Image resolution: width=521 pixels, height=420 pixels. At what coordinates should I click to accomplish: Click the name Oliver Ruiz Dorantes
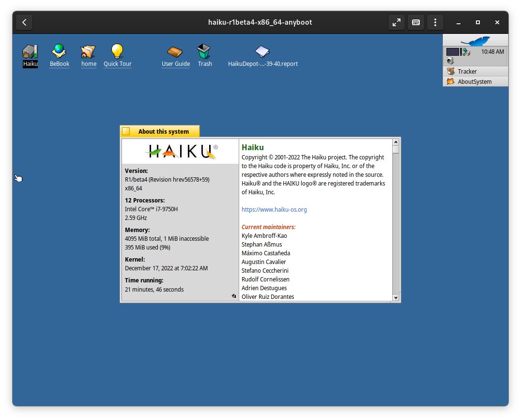pos(268,296)
